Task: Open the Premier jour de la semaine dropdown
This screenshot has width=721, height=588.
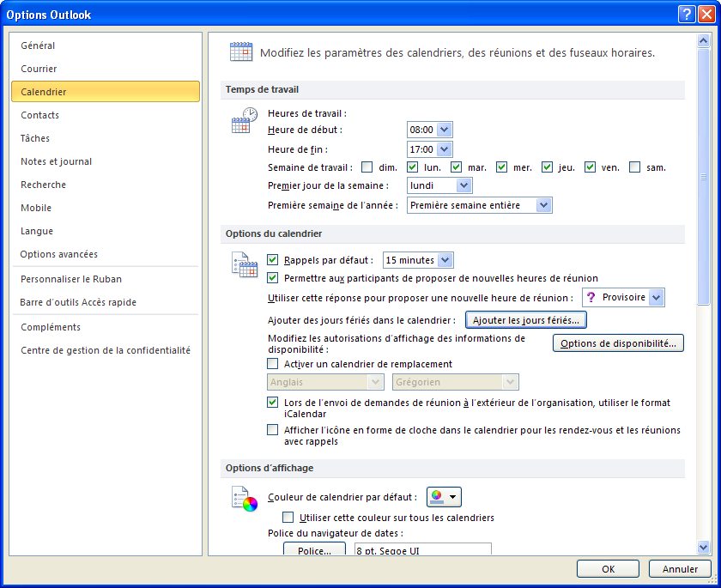Action: pos(463,185)
